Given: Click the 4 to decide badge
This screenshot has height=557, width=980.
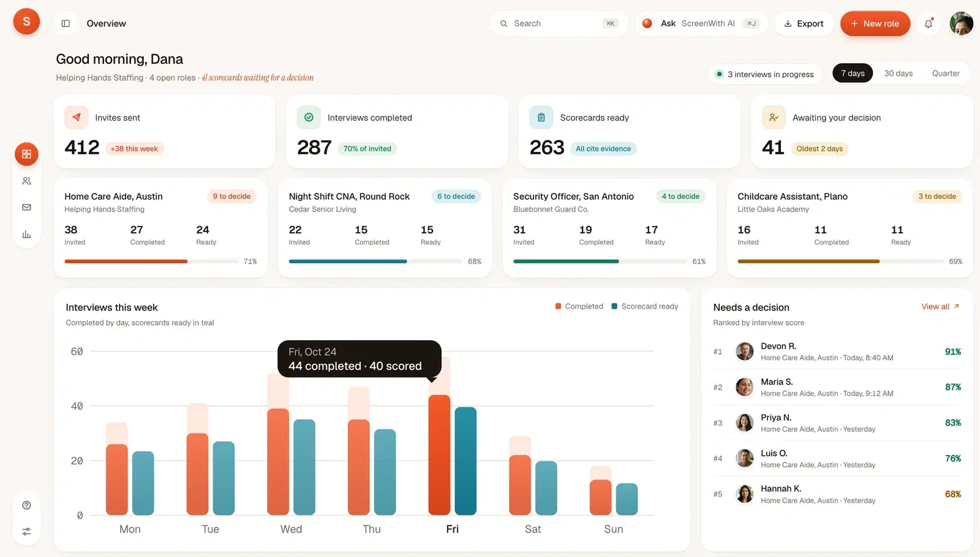Looking at the screenshot, I should 680,196.
